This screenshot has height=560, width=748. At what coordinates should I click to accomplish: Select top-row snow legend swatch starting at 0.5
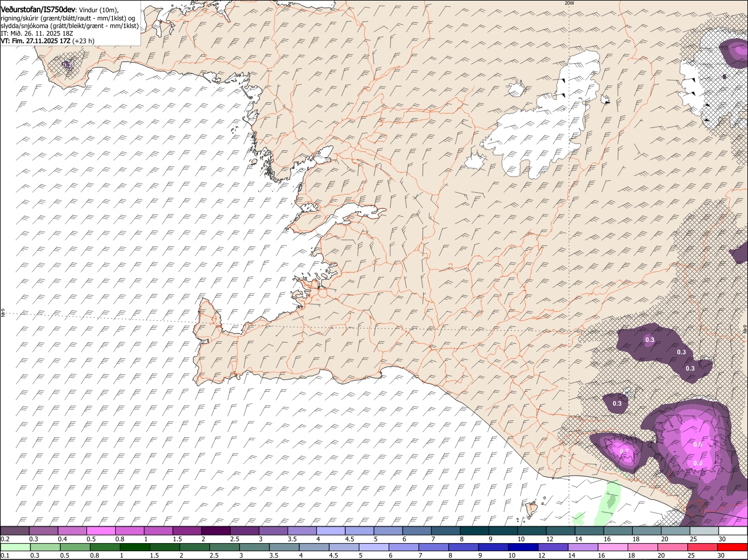pos(101,531)
